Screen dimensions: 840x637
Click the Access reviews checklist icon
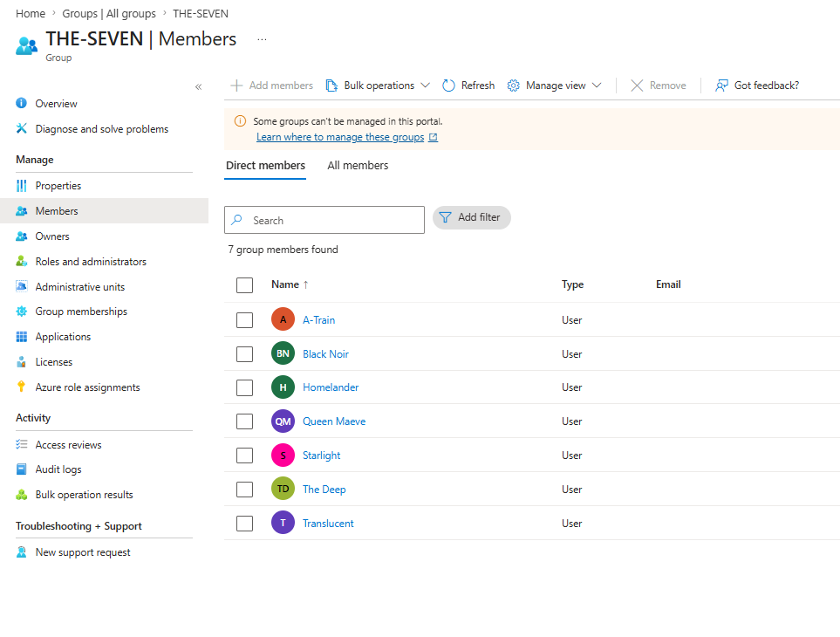tap(22, 444)
